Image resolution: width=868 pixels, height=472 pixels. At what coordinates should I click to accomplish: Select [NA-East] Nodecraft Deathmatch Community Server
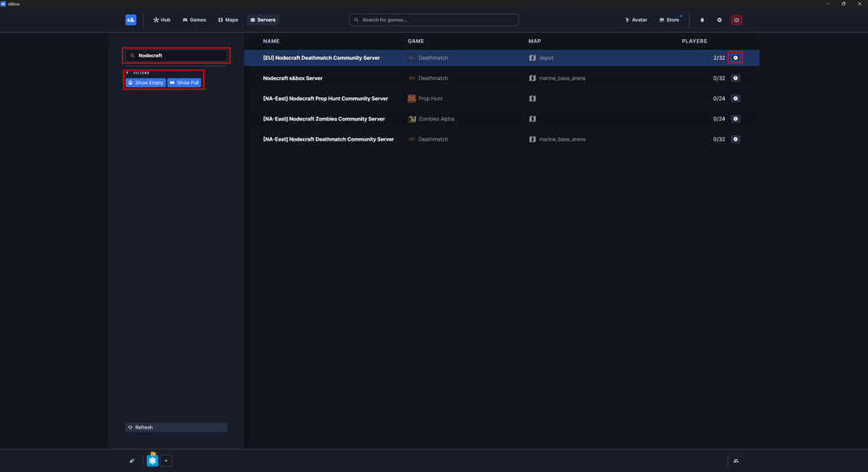coord(502,140)
